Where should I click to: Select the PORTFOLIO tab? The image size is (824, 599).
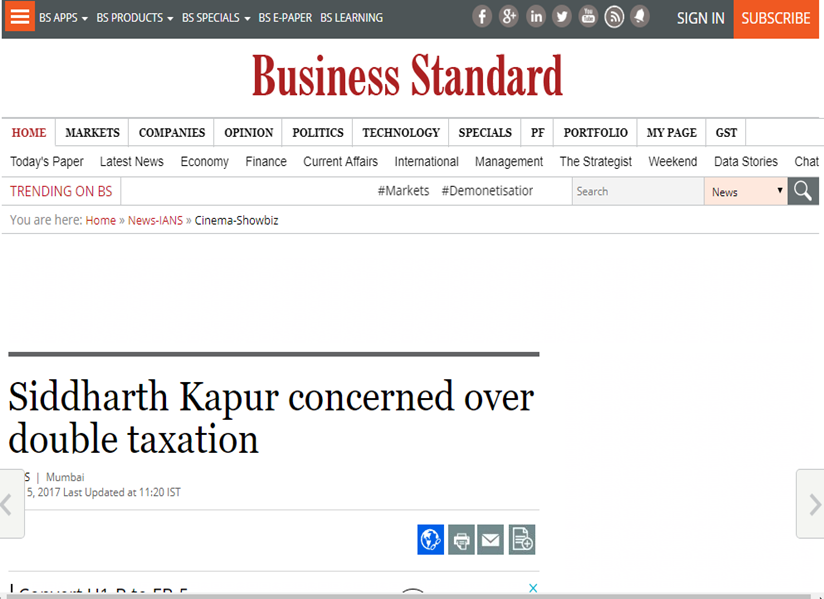tap(595, 133)
